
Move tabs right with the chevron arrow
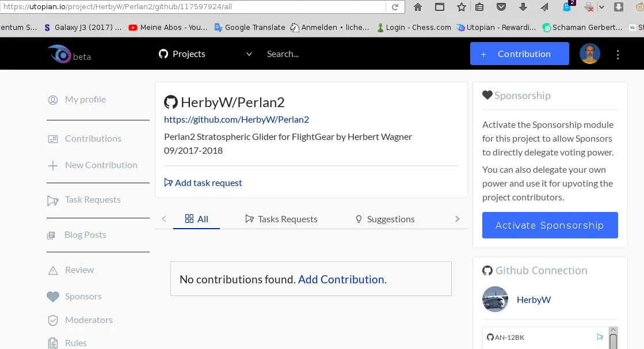click(x=457, y=219)
